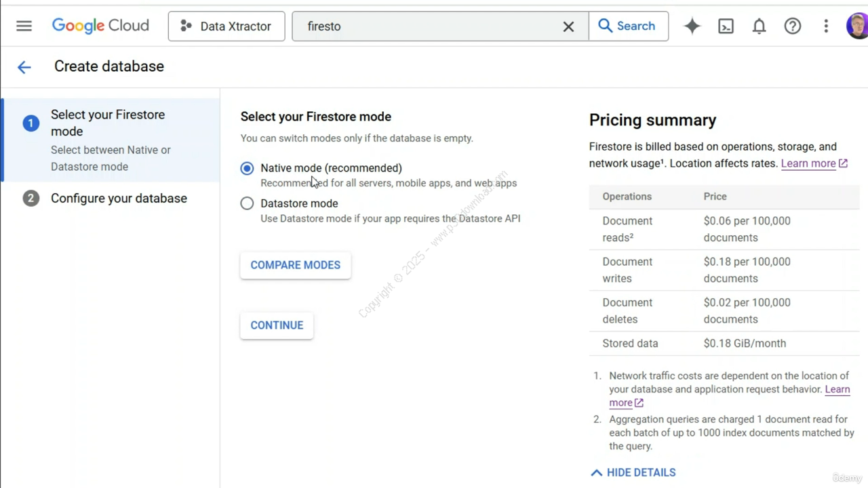Open the Data Xtractor project picker
868x488 pixels.
click(x=226, y=26)
